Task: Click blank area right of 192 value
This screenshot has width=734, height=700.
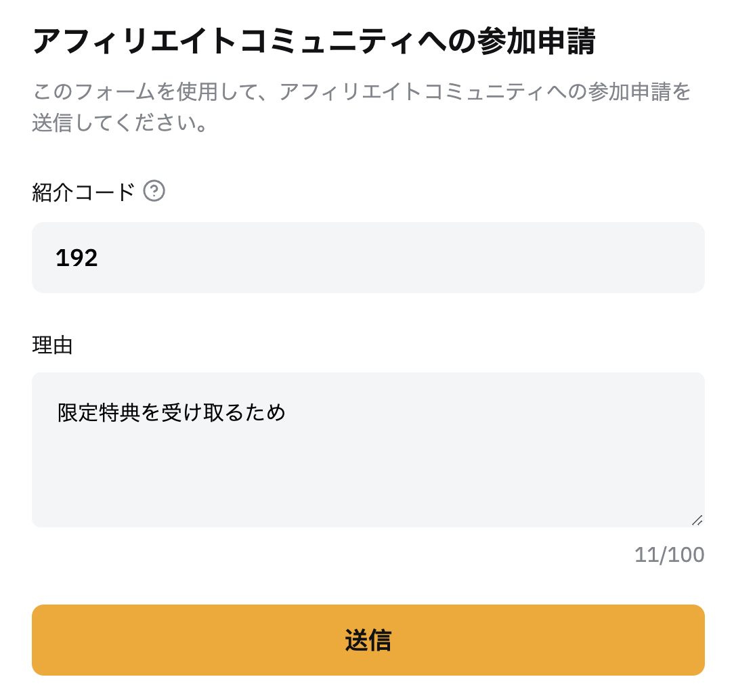Action: point(398,258)
